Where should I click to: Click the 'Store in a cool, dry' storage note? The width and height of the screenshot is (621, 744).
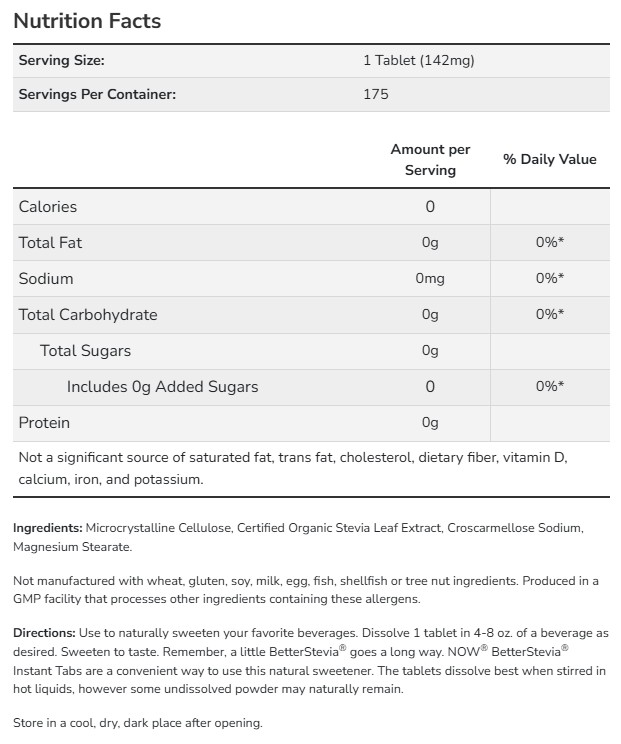pyautogui.click(x=137, y=723)
